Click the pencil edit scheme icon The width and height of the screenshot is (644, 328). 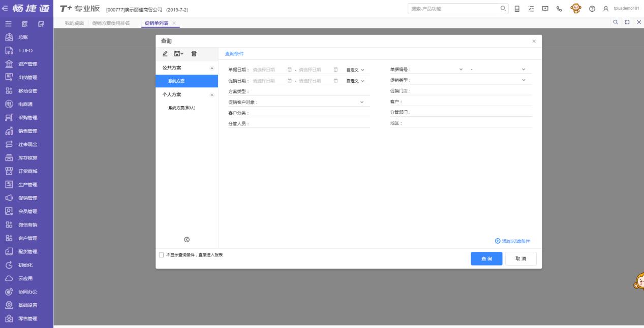tap(165, 54)
